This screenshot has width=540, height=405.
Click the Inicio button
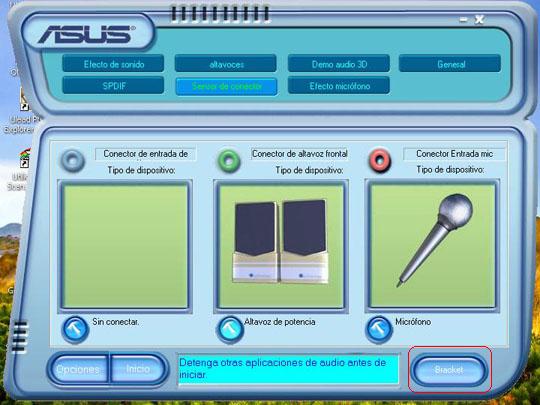pyautogui.click(x=138, y=369)
